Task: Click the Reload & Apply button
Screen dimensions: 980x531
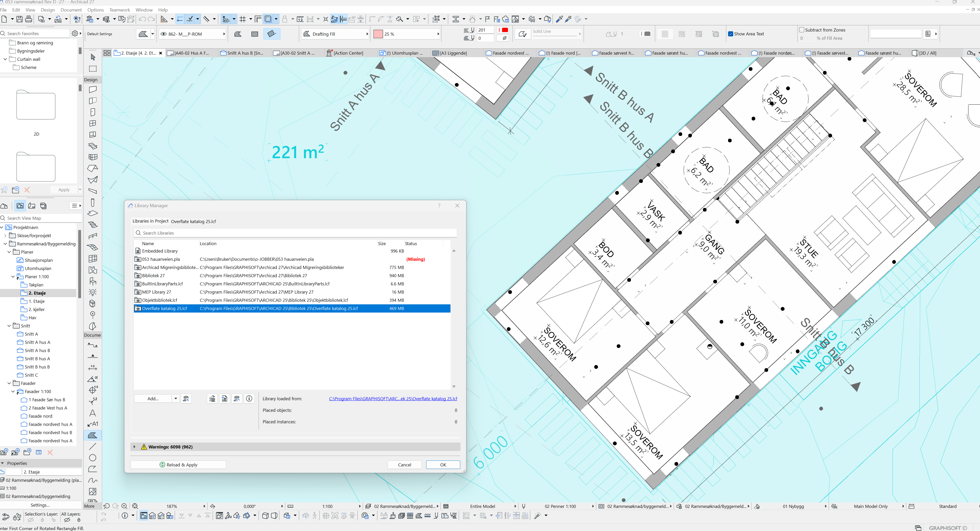Action: pyautogui.click(x=178, y=465)
